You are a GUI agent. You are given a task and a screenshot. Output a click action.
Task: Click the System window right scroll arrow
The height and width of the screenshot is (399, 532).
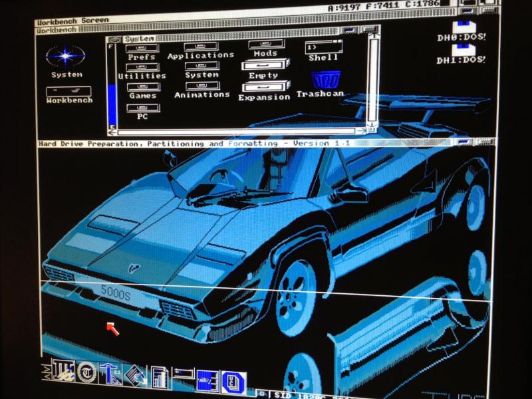click(x=362, y=130)
